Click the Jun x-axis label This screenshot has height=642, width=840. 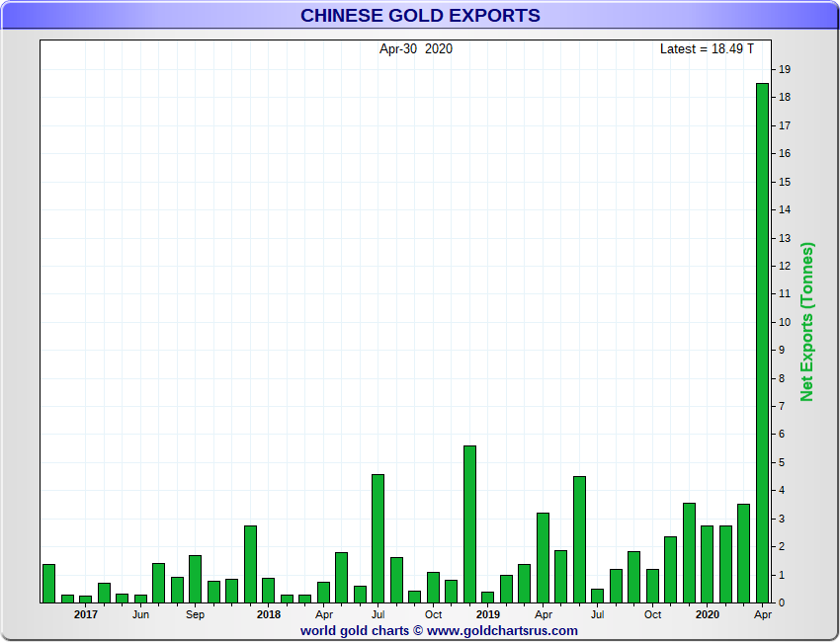click(x=140, y=614)
